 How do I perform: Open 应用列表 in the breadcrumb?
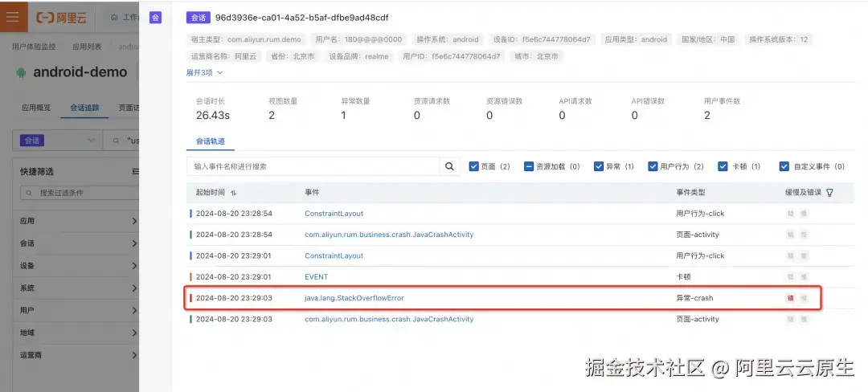[87, 47]
